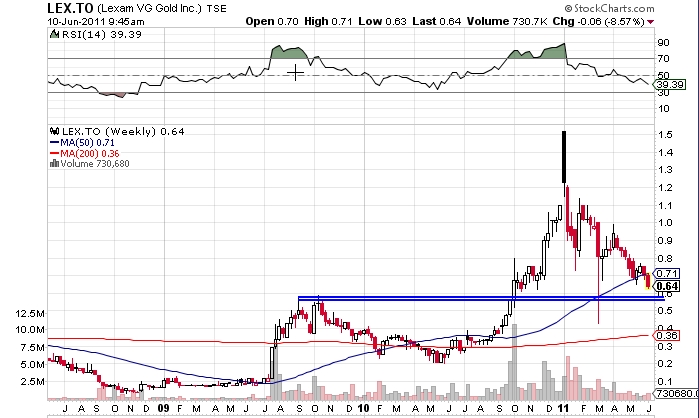Click the LEX.TO (Weekly) 0.64 legend label
Screen dimensions: 699x418
click(123, 131)
